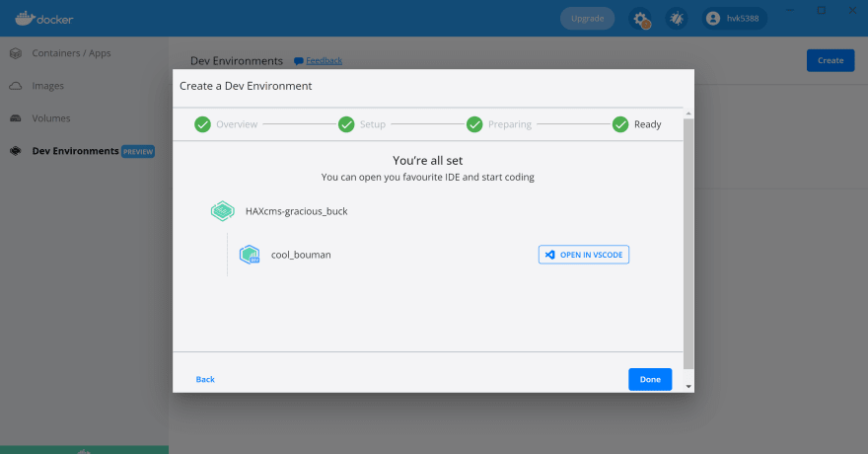The height and width of the screenshot is (454, 868).
Task: Click the Overview step label
Action: coord(237,124)
